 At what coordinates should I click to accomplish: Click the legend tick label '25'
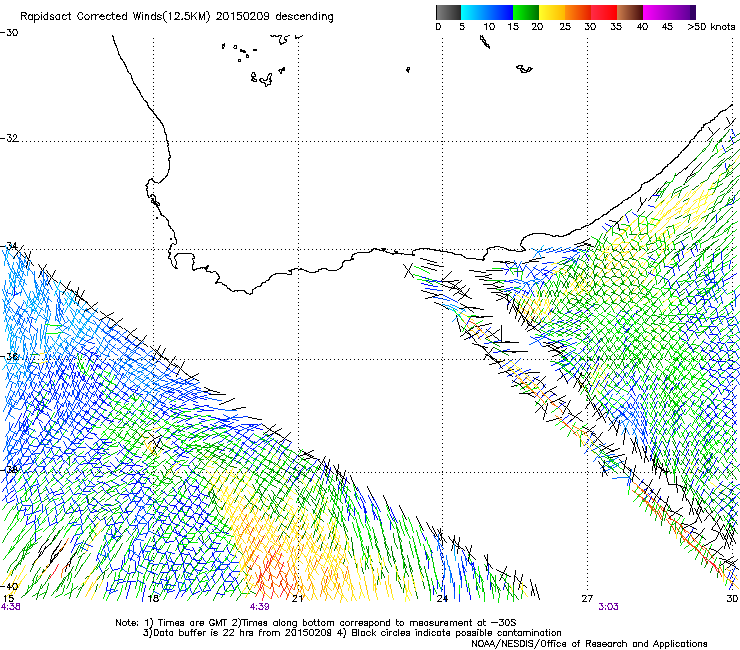click(x=565, y=27)
